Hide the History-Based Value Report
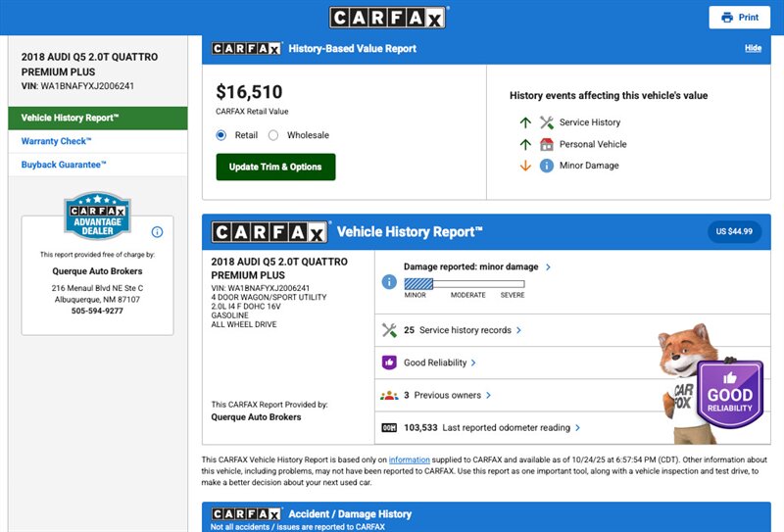 tap(753, 48)
